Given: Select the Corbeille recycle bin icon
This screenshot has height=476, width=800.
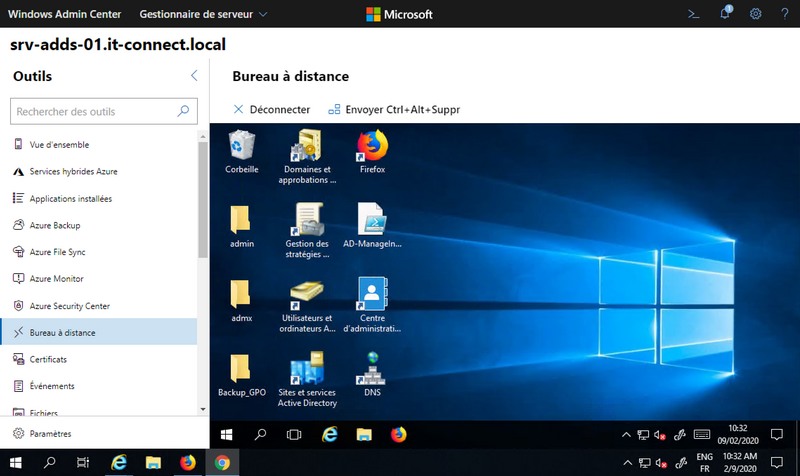Looking at the screenshot, I should [x=241, y=148].
